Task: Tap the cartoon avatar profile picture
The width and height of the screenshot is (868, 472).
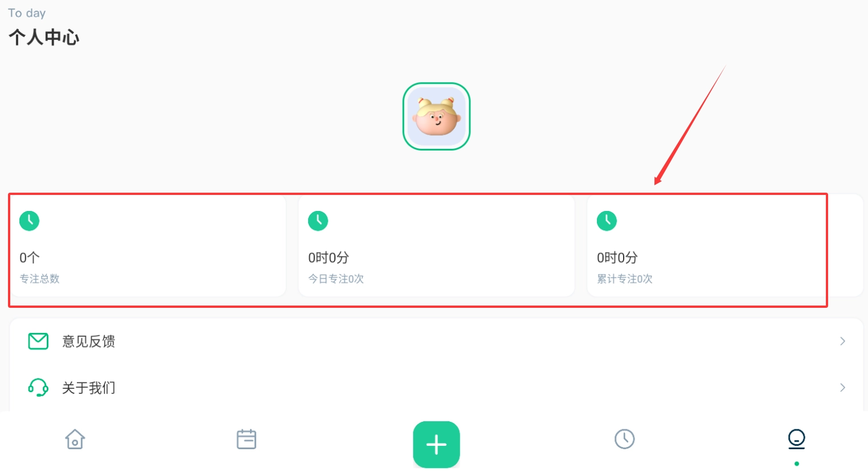Action: 436,116
